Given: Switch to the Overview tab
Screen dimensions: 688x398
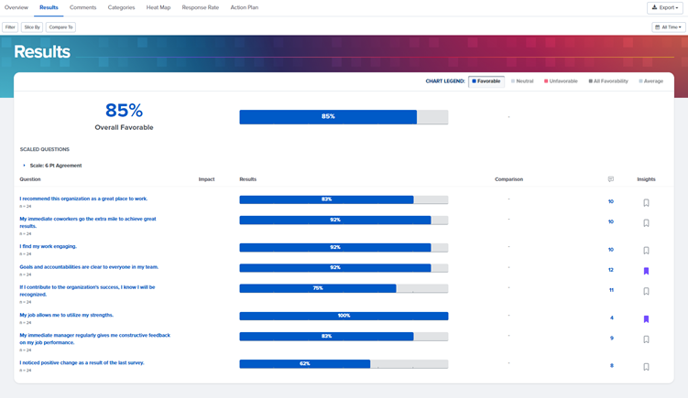Looking at the screenshot, I should [x=16, y=7].
